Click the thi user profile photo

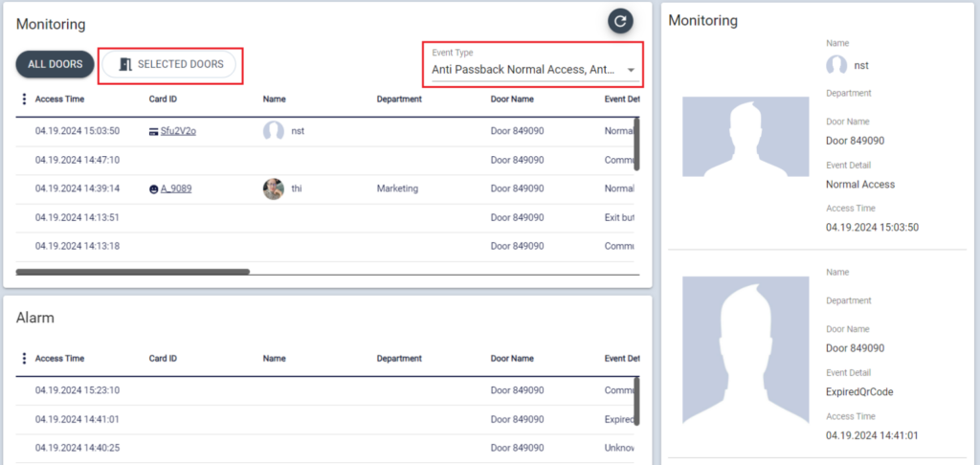pos(274,188)
